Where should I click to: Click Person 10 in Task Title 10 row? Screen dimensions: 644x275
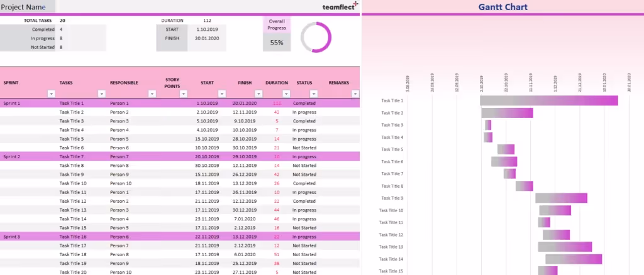point(121,183)
